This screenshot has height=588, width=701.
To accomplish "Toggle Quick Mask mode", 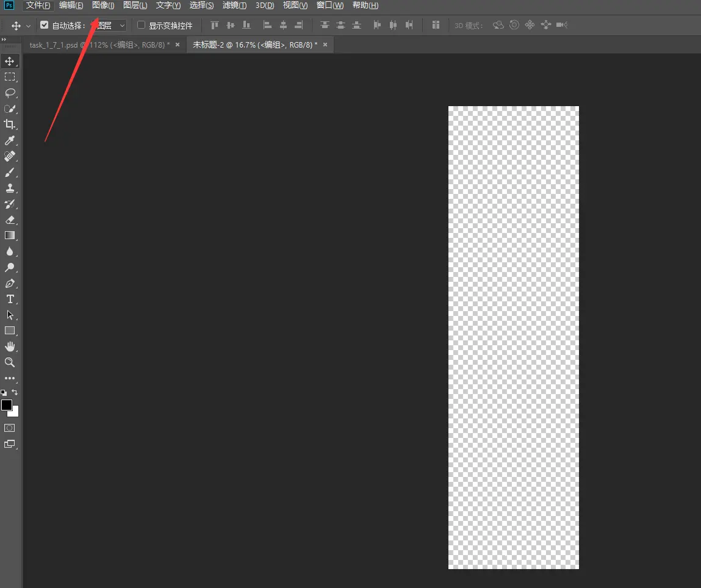I will tap(10, 428).
